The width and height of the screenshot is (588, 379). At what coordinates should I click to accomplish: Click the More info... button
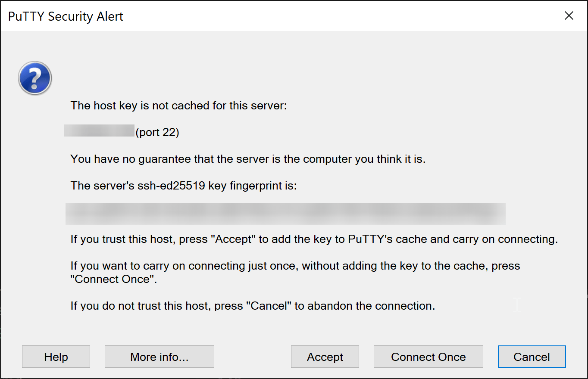coord(160,357)
